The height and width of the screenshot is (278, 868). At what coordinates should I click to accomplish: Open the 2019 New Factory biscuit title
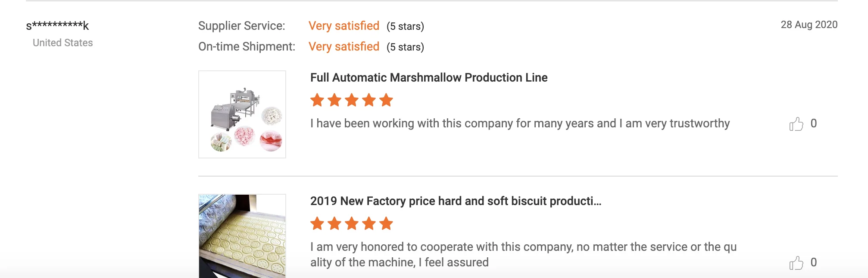click(456, 201)
